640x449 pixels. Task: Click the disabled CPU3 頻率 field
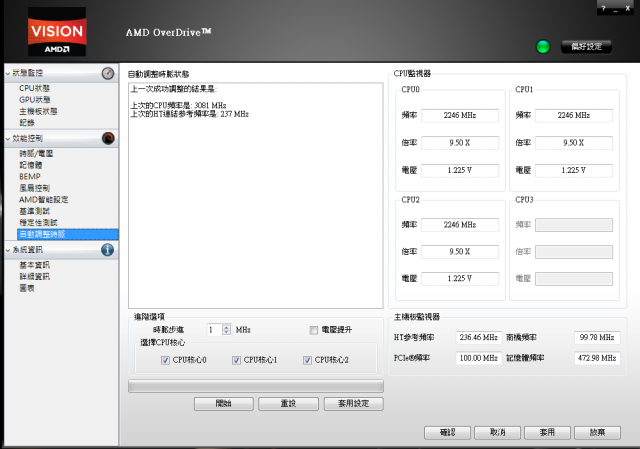coord(574,225)
